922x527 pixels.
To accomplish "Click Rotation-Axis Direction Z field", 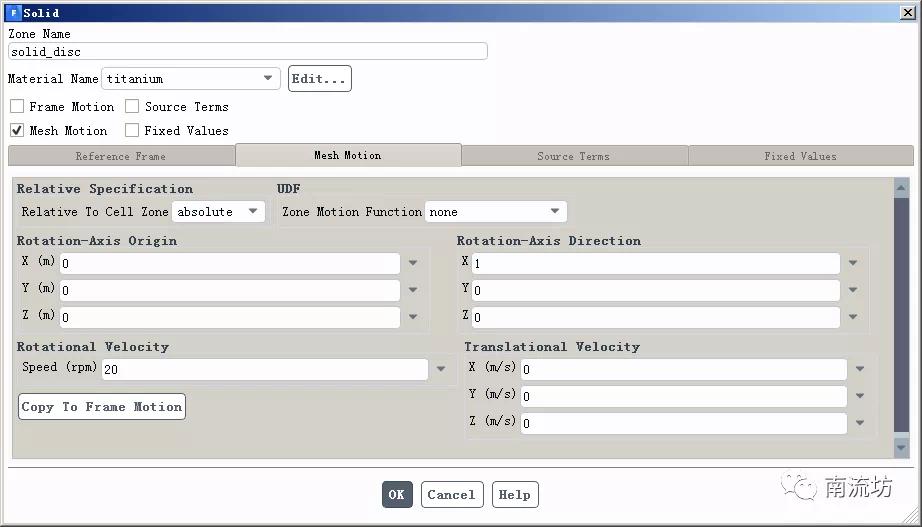I will (x=656, y=318).
